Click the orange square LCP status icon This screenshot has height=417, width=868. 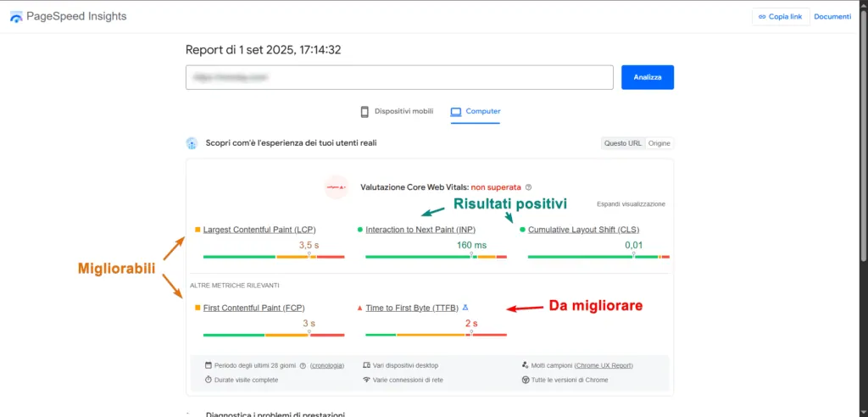(198, 230)
